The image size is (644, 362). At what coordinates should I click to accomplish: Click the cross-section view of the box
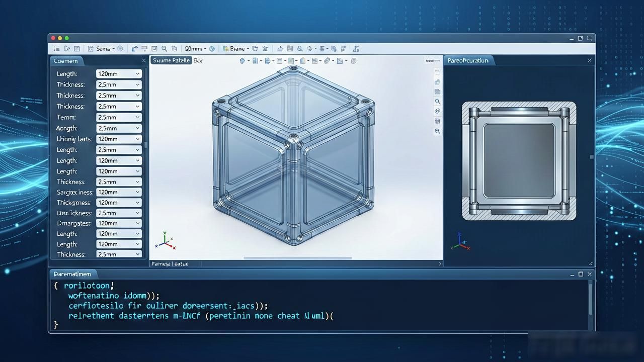[x=519, y=160]
